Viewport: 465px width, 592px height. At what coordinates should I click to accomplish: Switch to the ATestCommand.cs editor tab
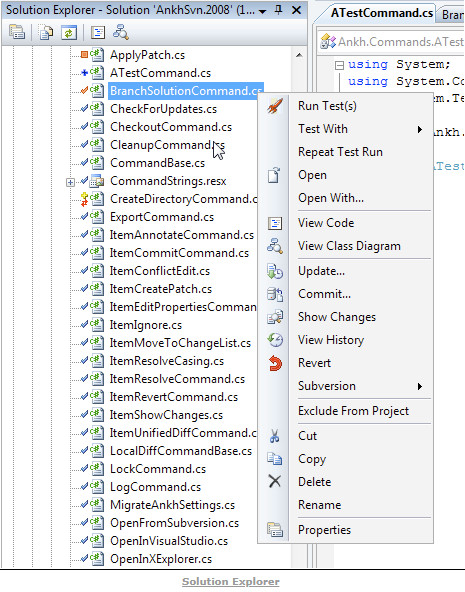(382, 13)
